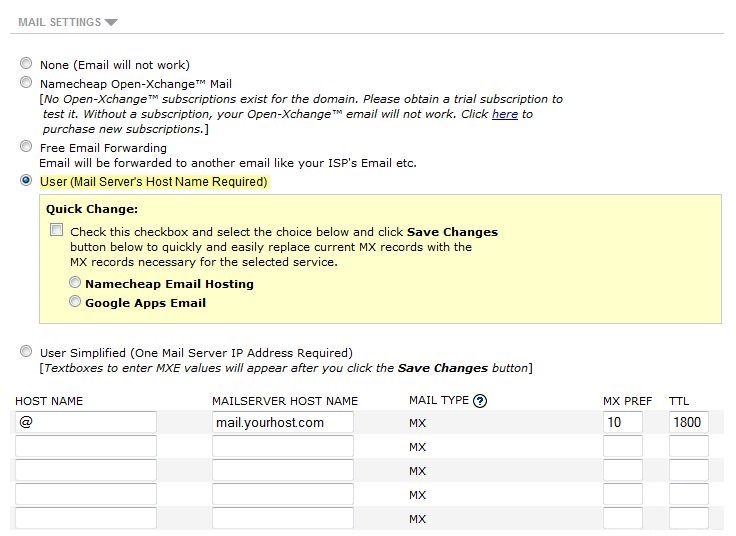
Task: Click the MX PREF field showing 10
Action: (x=623, y=422)
